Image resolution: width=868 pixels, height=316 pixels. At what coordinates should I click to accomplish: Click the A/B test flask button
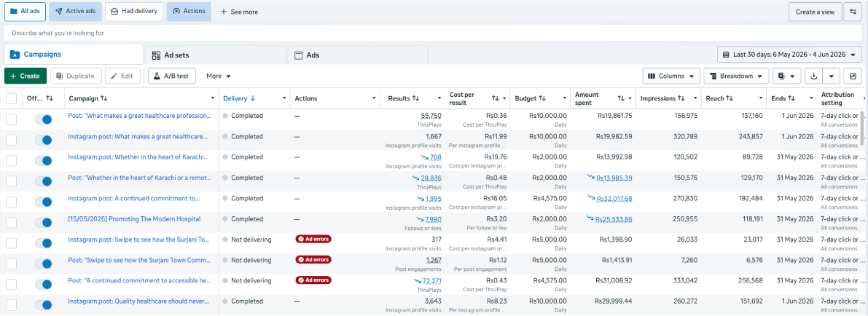point(171,76)
